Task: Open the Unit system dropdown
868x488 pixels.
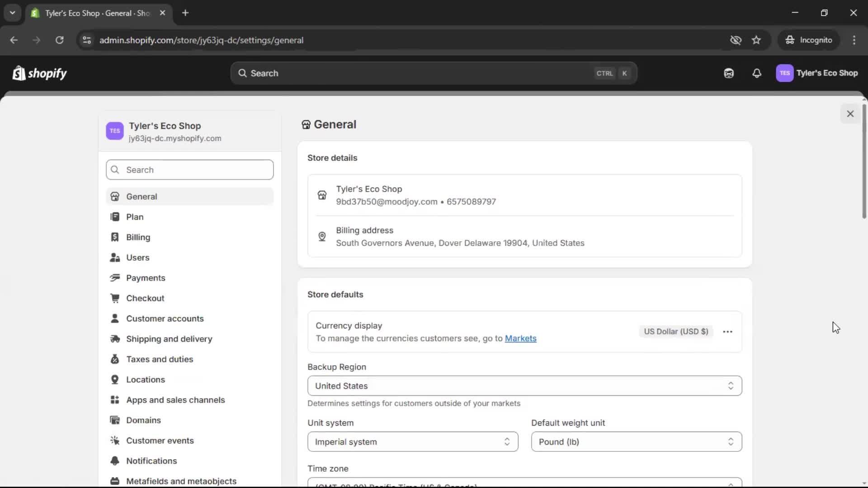Action: coord(412,442)
